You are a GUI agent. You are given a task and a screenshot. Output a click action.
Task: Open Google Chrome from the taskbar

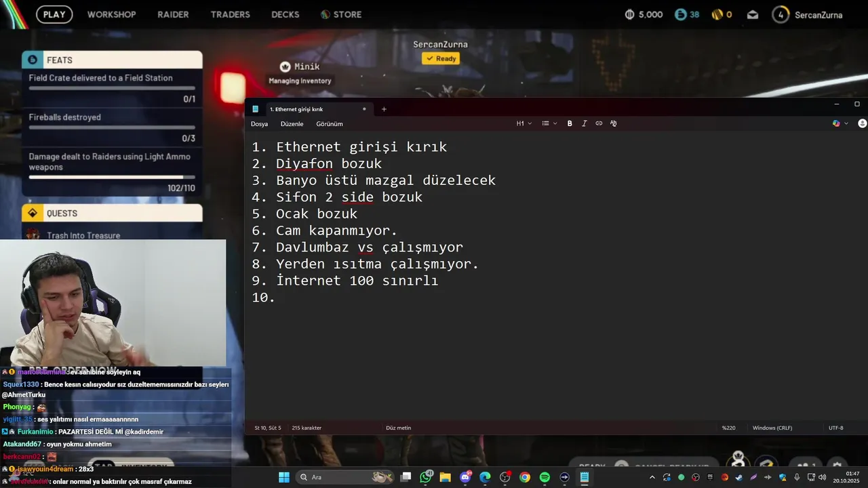(525, 477)
